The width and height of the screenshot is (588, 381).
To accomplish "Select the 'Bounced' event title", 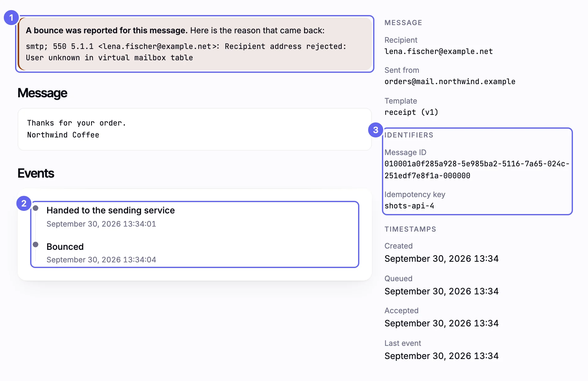I will 65,247.
